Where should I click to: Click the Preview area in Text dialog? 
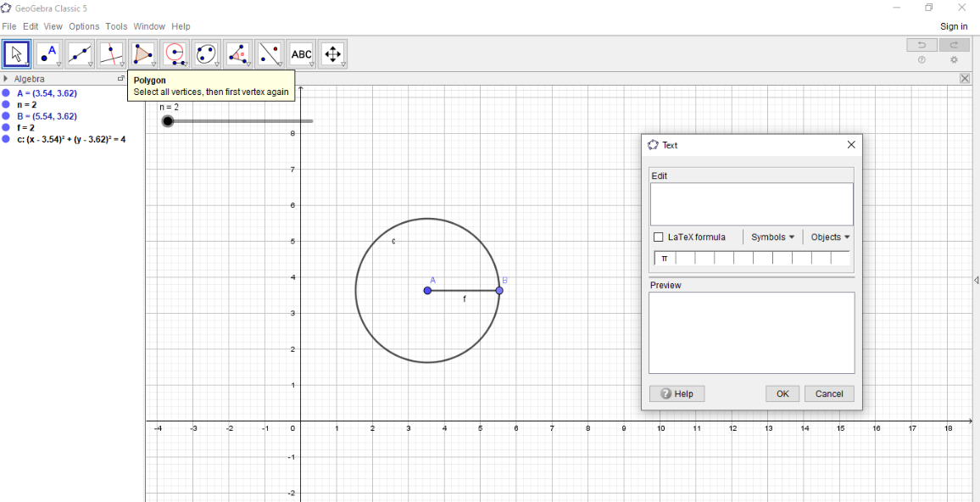click(752, 332)
